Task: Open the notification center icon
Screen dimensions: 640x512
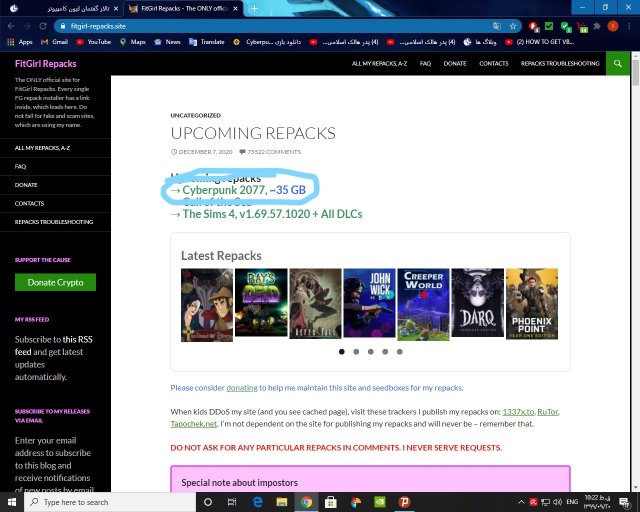Action: 625,502
